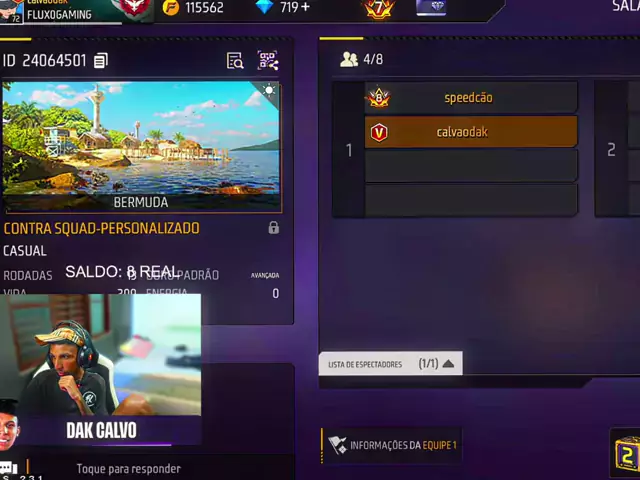Click the yellow number 2 cube icon
Viewport: 640px width, 480px height.
627,454
